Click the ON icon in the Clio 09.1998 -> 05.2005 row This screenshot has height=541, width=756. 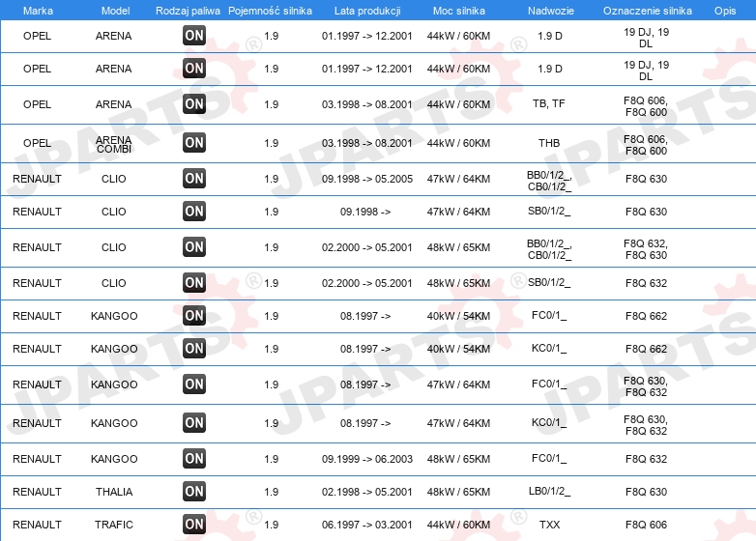(x=194, y=179)
